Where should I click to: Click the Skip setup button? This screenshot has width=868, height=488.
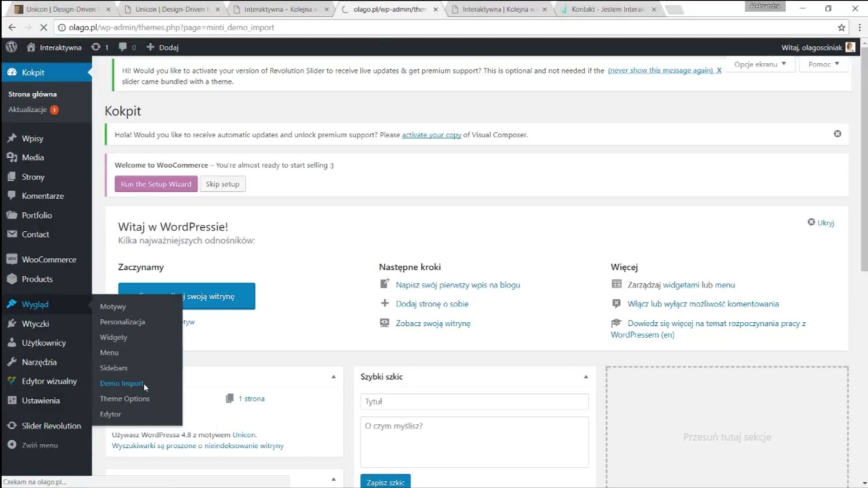click(222, 184)
